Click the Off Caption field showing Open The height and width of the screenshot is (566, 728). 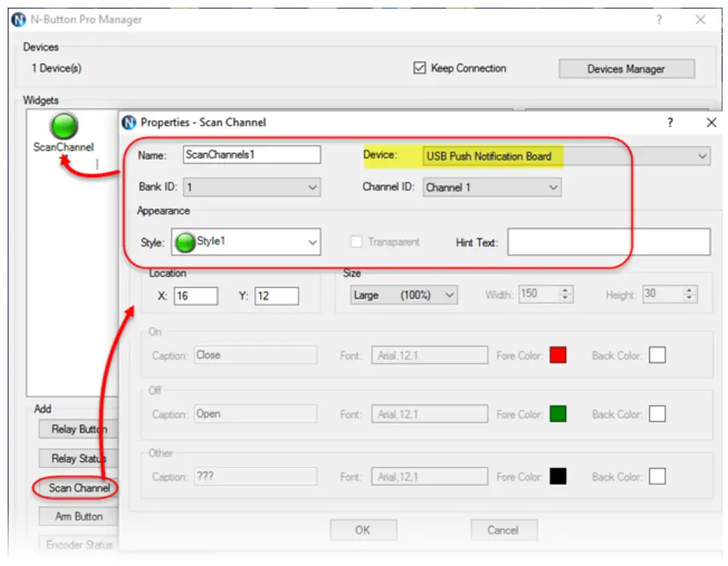point(256,414)
